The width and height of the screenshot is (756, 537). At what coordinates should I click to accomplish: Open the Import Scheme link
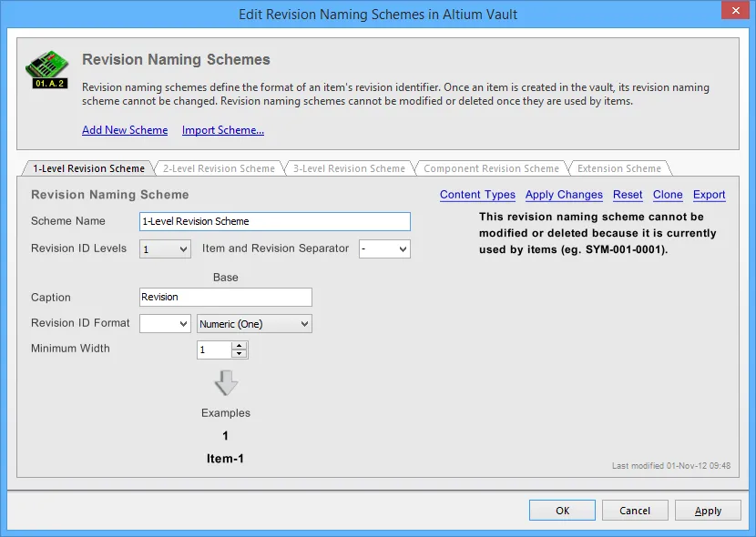(x=223, y=130)
